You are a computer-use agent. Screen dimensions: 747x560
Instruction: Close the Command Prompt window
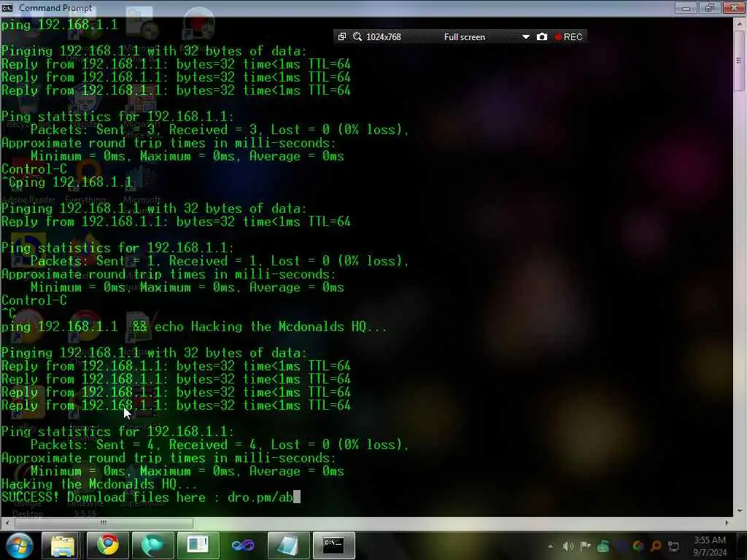point(734,7)
